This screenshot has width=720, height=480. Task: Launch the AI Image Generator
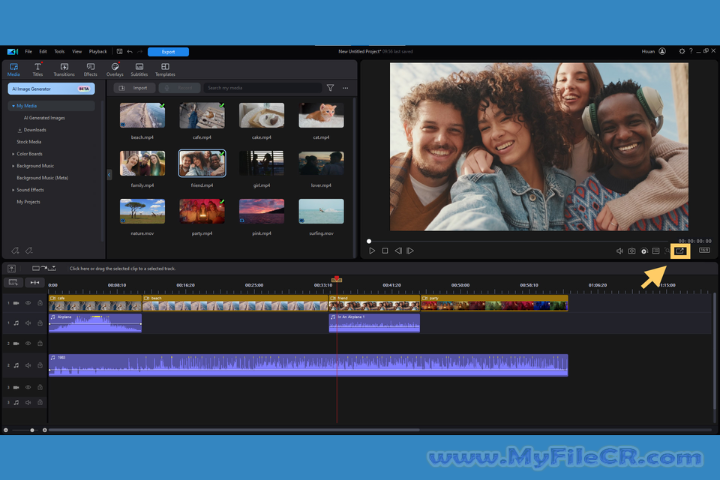[x=51, y=89]
